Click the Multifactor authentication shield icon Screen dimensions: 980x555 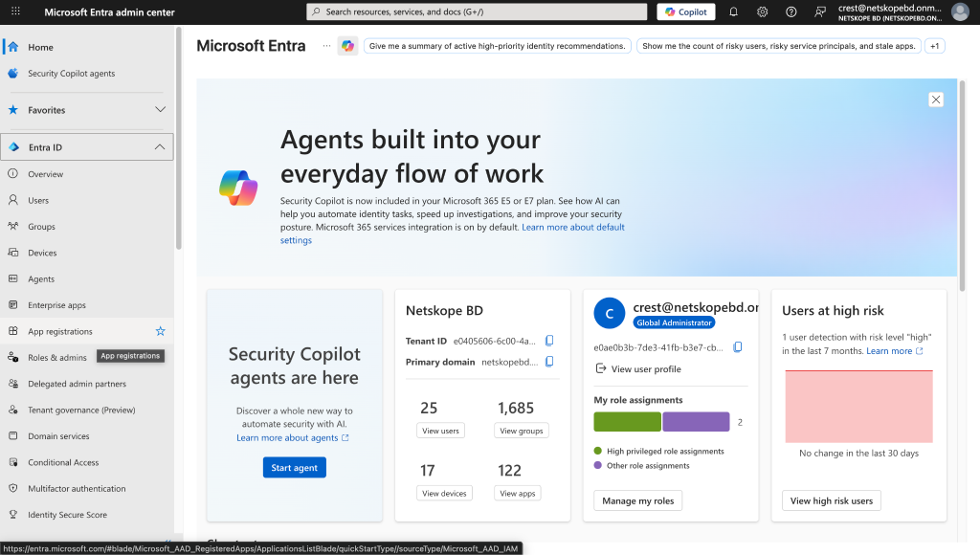(13, 489)
